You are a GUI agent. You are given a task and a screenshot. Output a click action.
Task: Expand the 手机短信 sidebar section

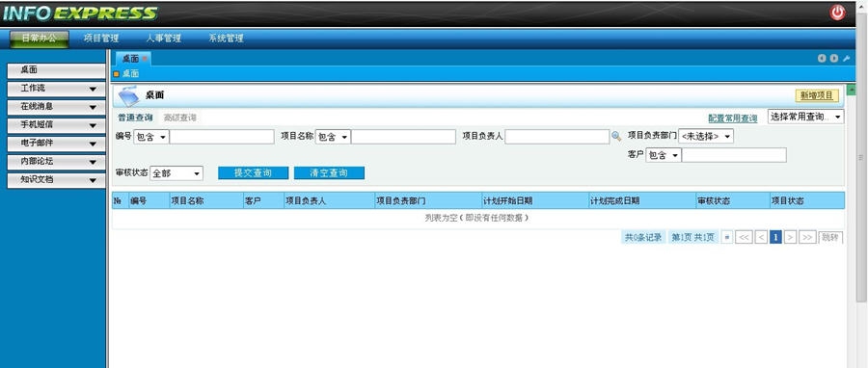click(56, 125)
